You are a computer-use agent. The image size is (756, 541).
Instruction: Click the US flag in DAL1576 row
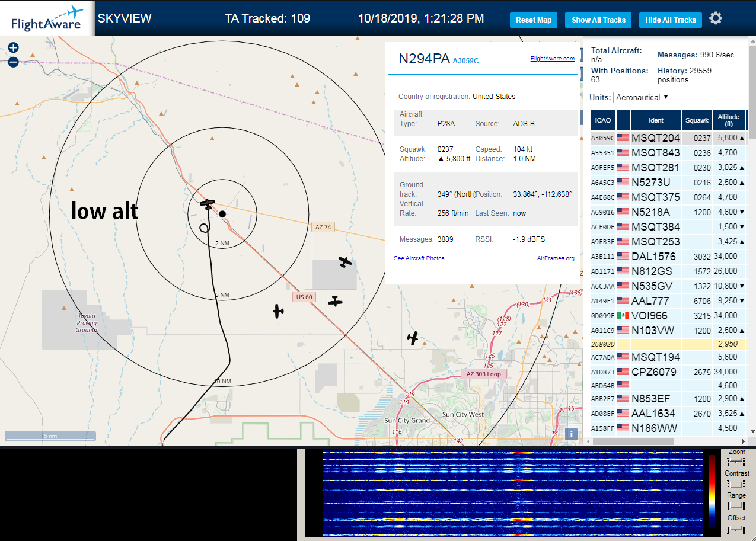(x=623, y=256)
